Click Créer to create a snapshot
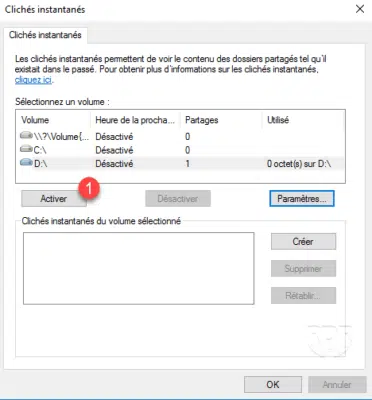The image size is (372, 400). tap(303, 241)
